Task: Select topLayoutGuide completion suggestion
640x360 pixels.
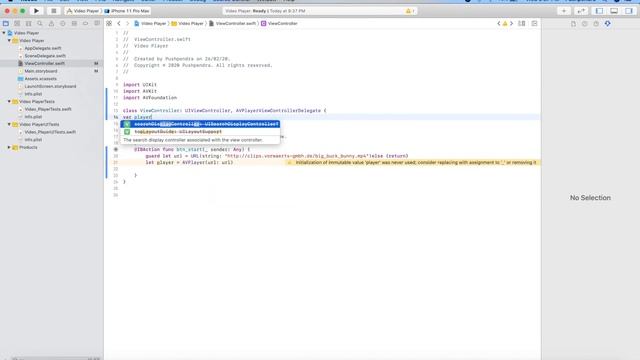Action: [200, 132]
